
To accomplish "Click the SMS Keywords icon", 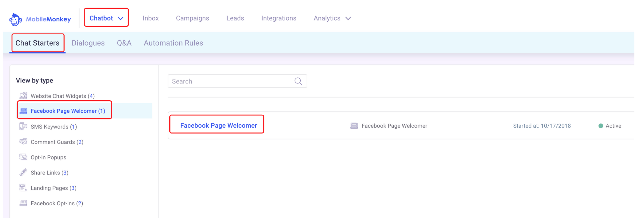I will click(x=23, y=126).
